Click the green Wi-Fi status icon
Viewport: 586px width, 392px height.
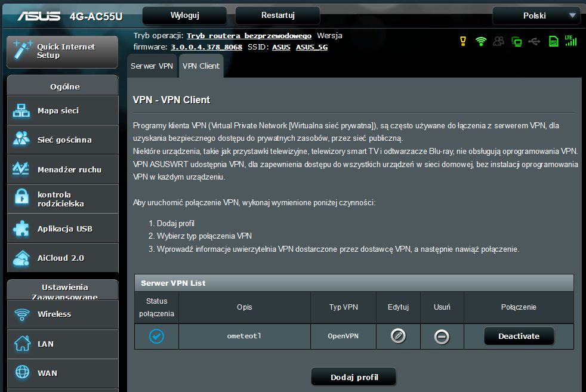[x=480, y=41]
